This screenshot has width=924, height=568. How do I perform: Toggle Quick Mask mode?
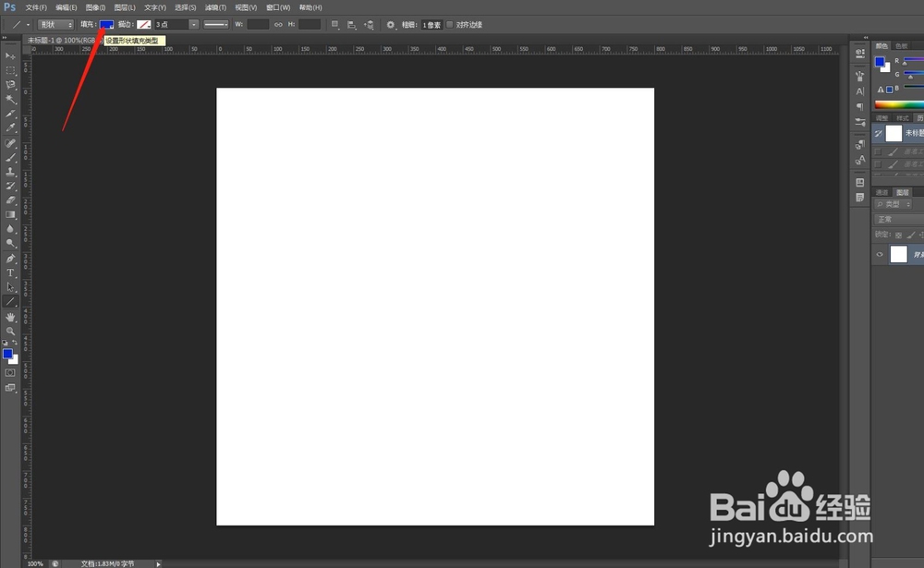[10, 373]
